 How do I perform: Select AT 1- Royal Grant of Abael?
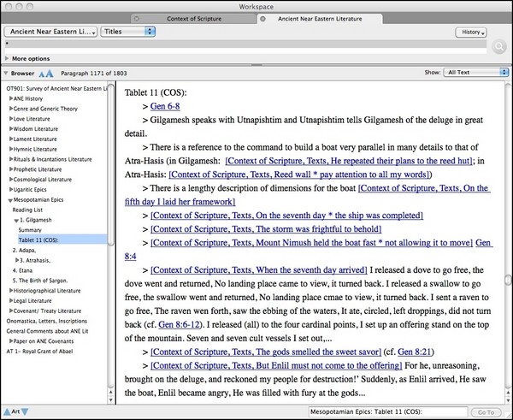click(39, 352)
